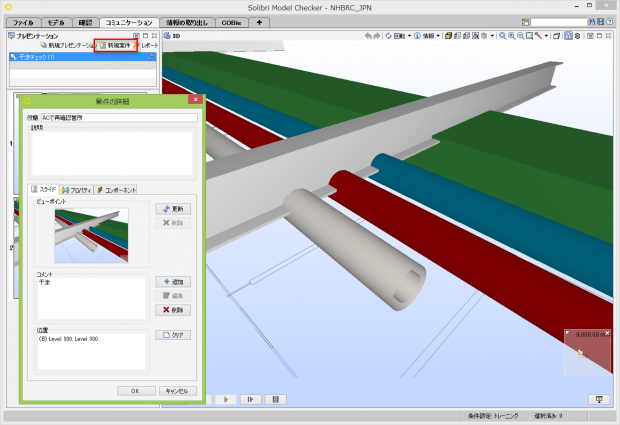
Task: Click the 追加 button to add comment
Action: (173, 282)
